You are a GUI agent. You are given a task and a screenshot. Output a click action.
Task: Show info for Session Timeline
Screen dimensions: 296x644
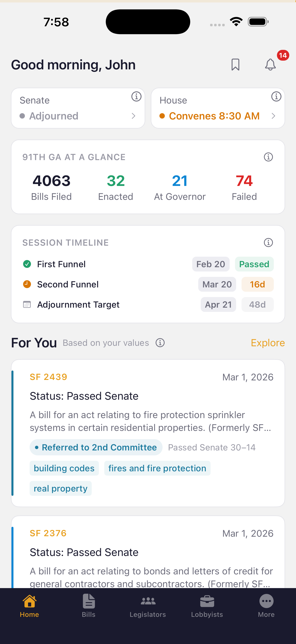point(268,243)
